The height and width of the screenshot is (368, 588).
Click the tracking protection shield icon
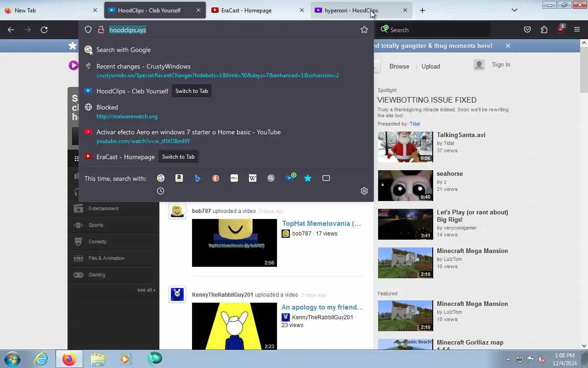point(88,30)
